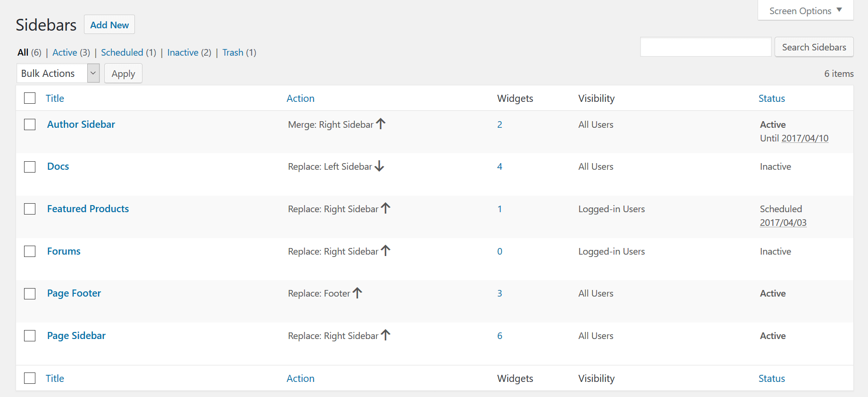Screen dimensions: 868x397
Task: Click the up arrow icon beside Replace: Footer
Action: (x=357, y=293)
